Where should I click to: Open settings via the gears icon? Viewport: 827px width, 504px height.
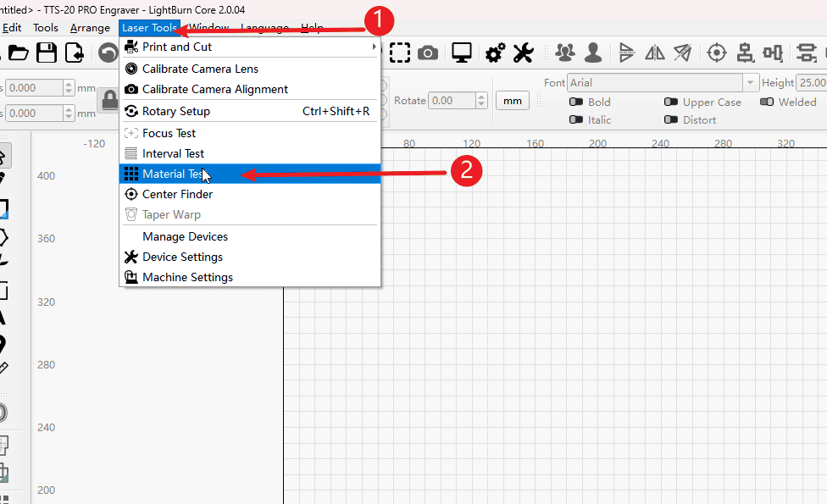point(495,53)
